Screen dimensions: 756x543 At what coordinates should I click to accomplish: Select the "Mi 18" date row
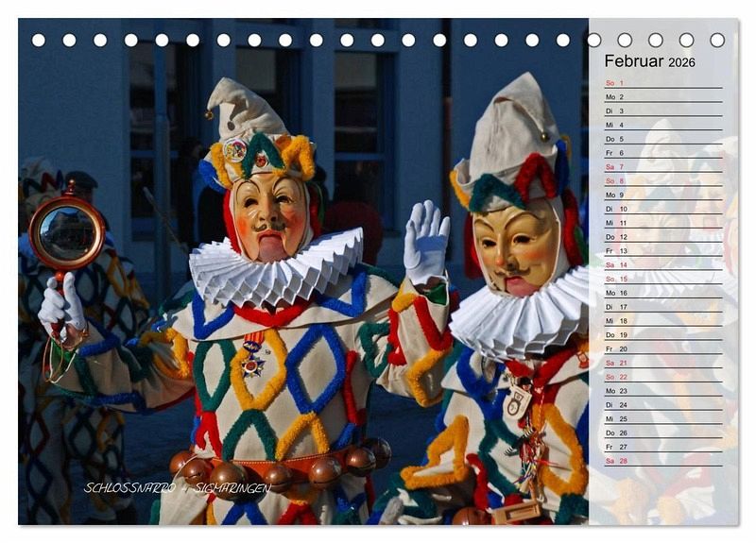pyautogui.click(x=662, y=321)
